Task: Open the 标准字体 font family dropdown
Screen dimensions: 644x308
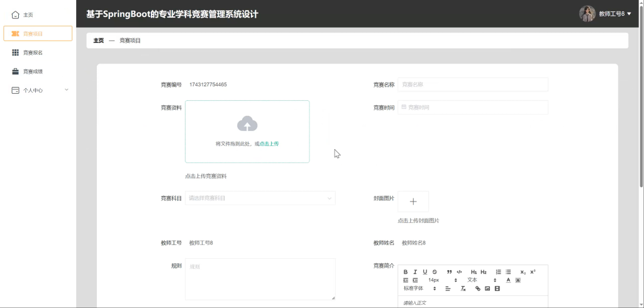Action: tap(419, 288)
